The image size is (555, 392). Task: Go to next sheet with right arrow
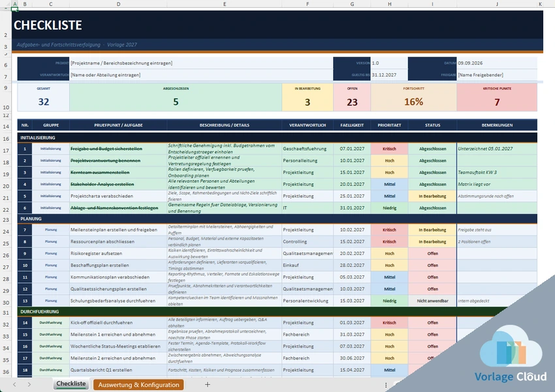[29, 384]
